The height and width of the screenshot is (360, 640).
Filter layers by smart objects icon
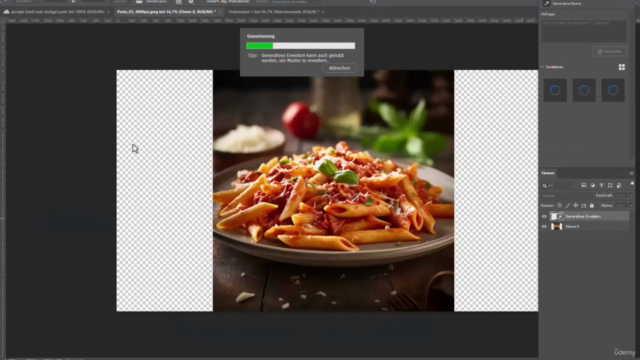(619, 185)
